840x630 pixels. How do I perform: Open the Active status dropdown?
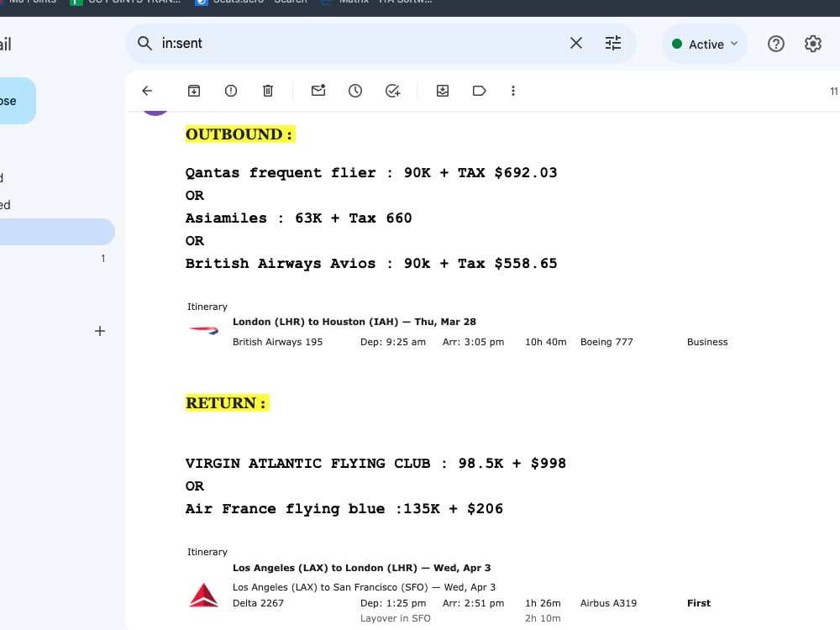[705, 45]
